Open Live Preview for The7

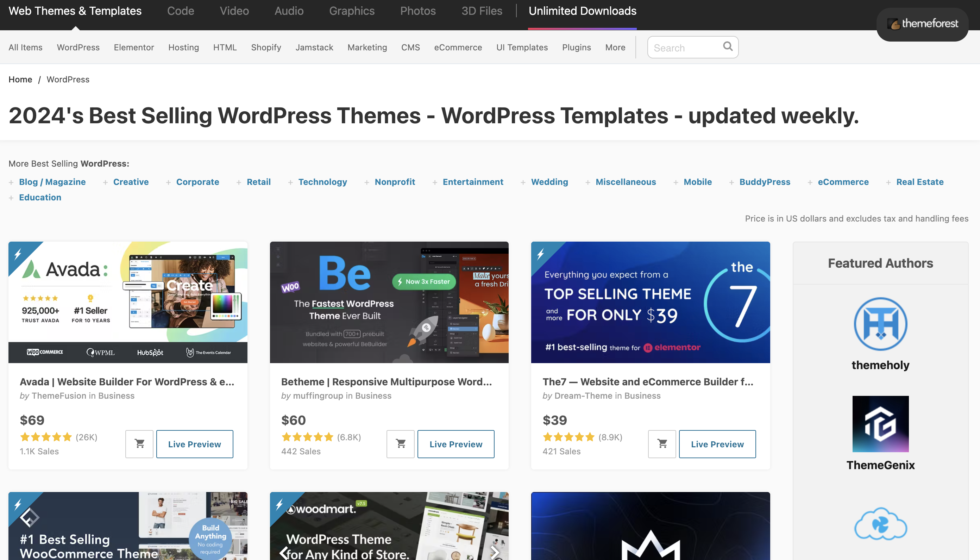click(x=717, y=444)
